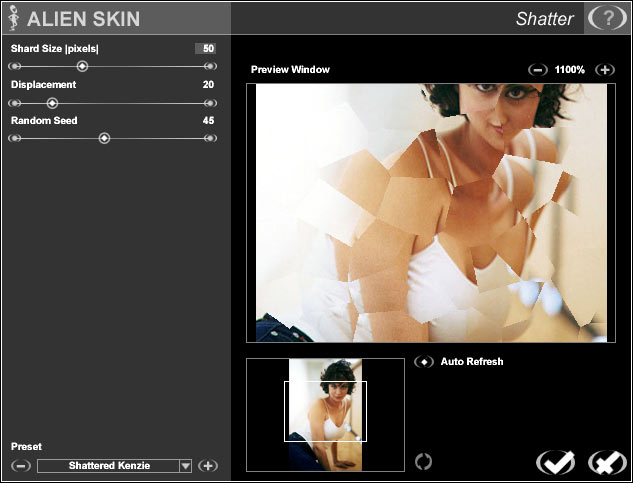Click the Displacement slider handle

pos(52,103)
